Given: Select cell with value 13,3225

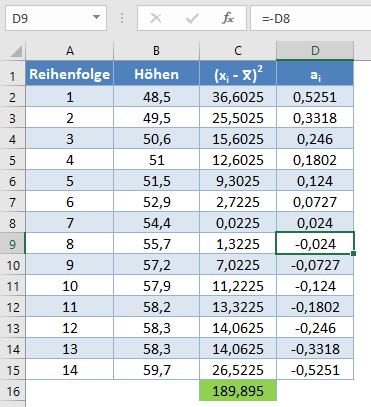Looking at the screenshot, I should (238, 307).
